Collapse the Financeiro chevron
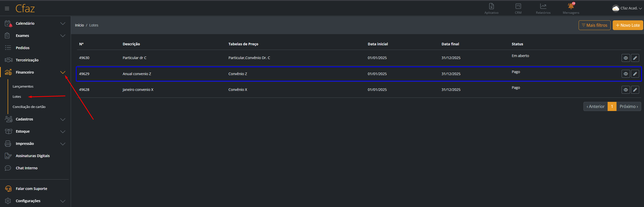Screen dimensions: 644x207 click(63, 72)
